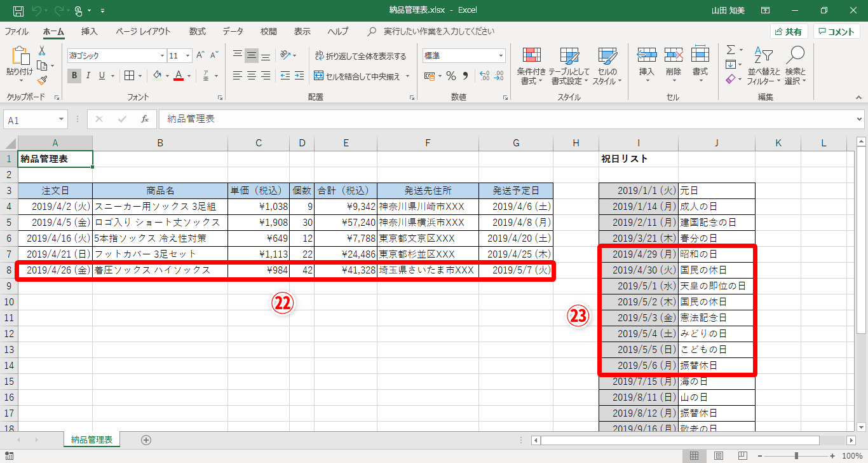Viewport: 868px width, 463px height.
Task: Expand the formula bar
Action: coord(860,119)
